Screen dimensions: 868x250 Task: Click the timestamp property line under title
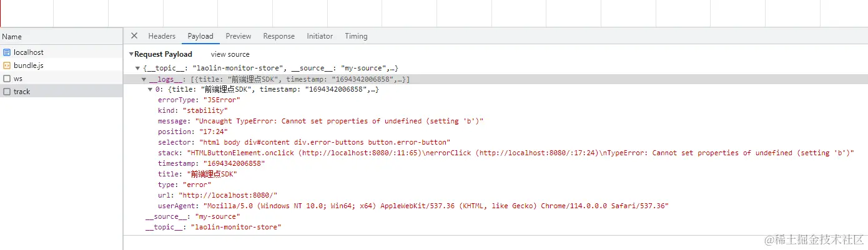tap(211, 163)
